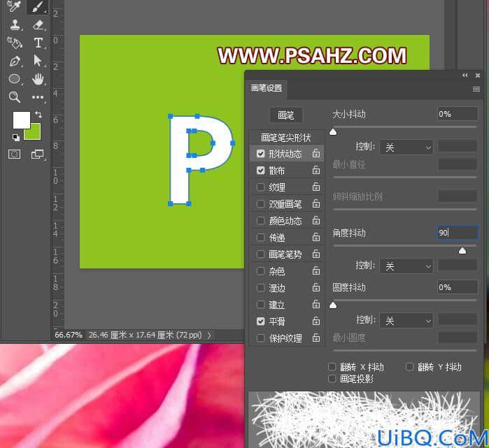Open 控制 dropdown under 大小抖动
This screenshot has width=489, height=448.
[406, 147]
